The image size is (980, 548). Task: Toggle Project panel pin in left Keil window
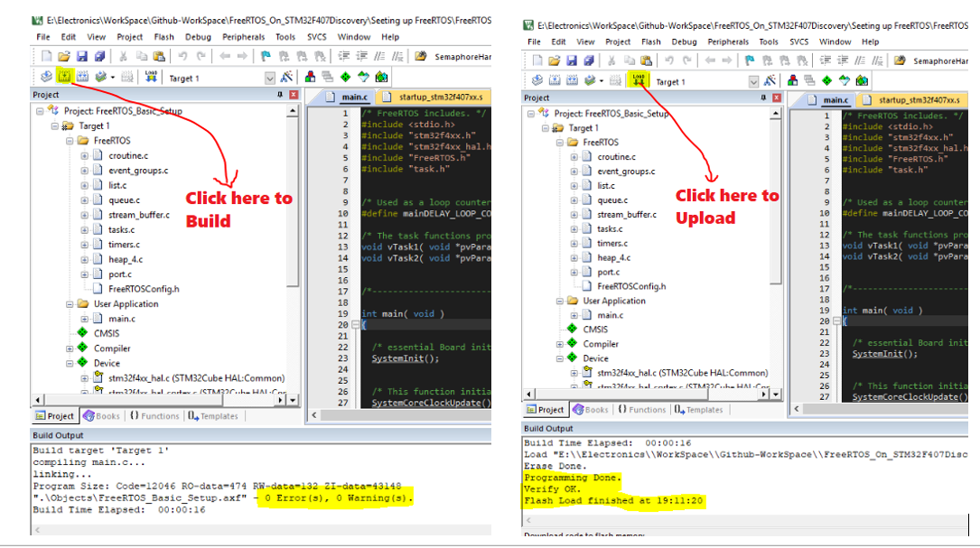[279, 95]
